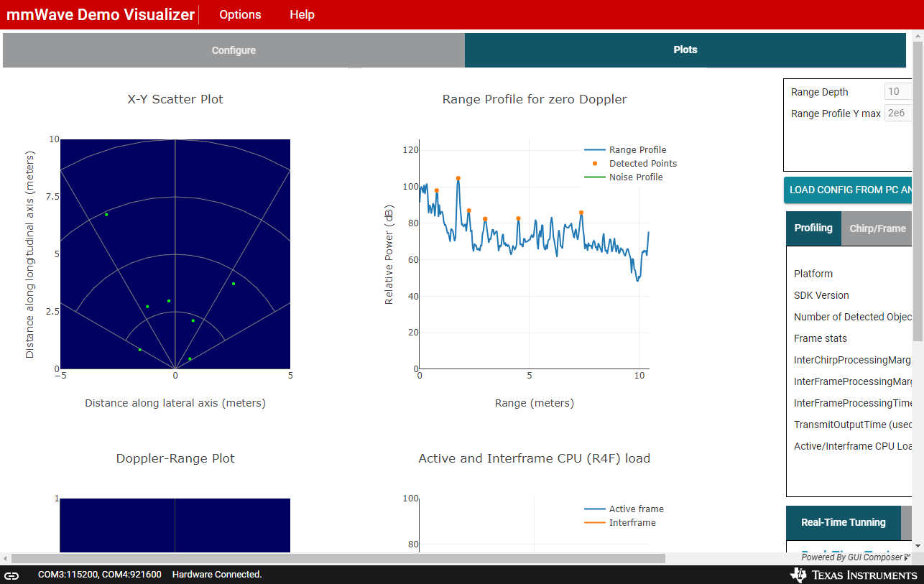
Task: Open the Help menu
Action: 302,14
